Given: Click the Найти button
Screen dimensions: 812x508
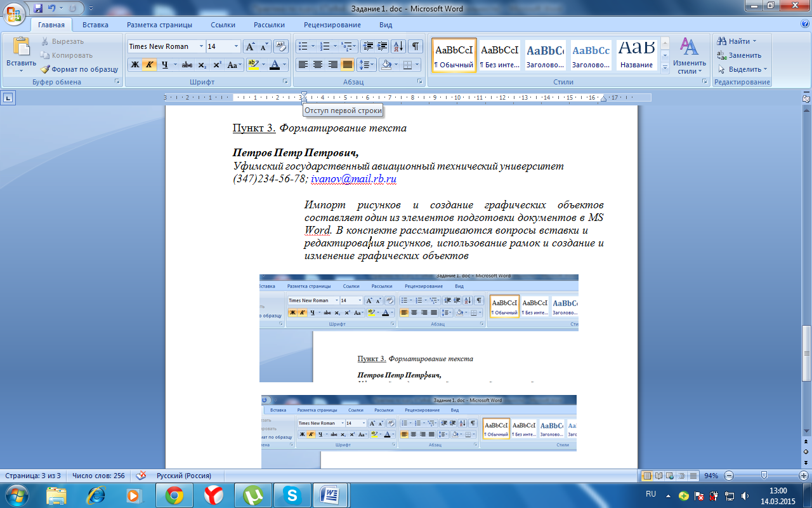Looking at the screenshot, I should coord(737,41).
